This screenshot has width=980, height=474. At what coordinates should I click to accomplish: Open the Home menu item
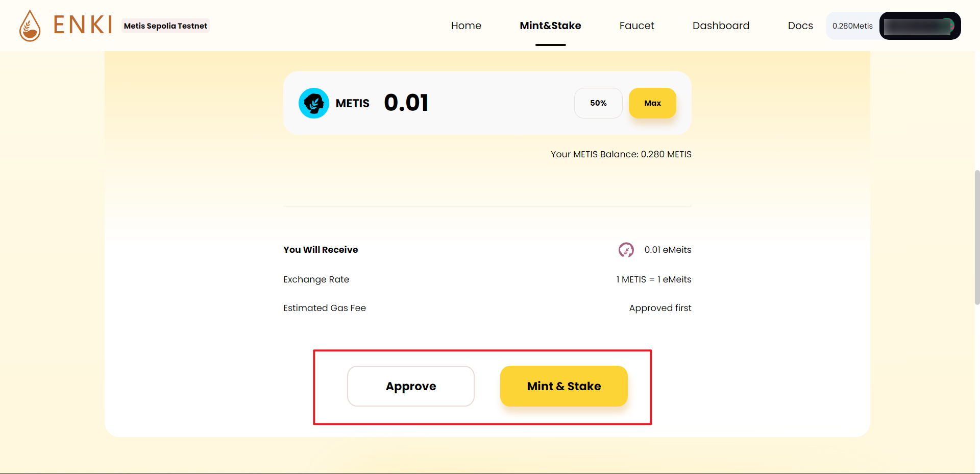pos(466,26)
